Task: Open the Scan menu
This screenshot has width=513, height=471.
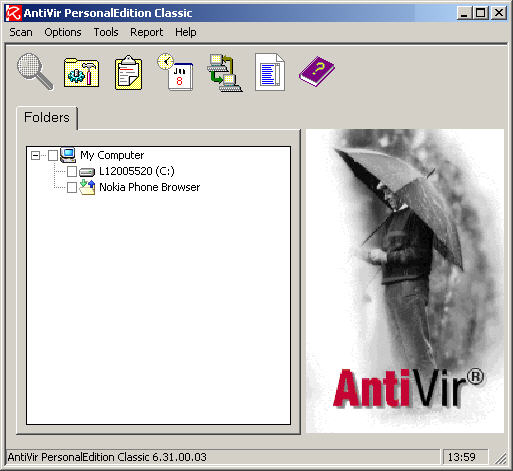Action: (x=21, y=32)
